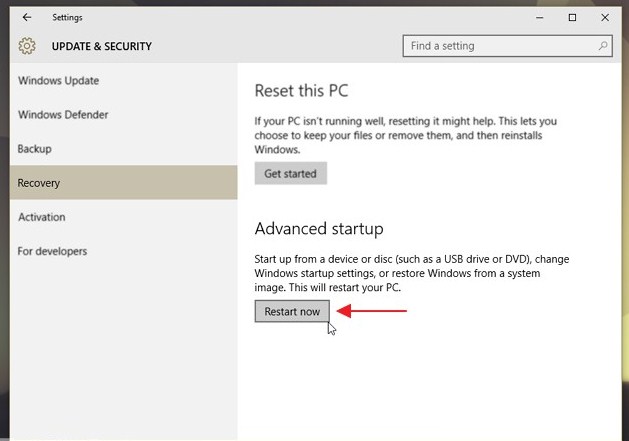Go to For developers section
Viewport: 629px width, 441px height.
(x=53, y=251)
